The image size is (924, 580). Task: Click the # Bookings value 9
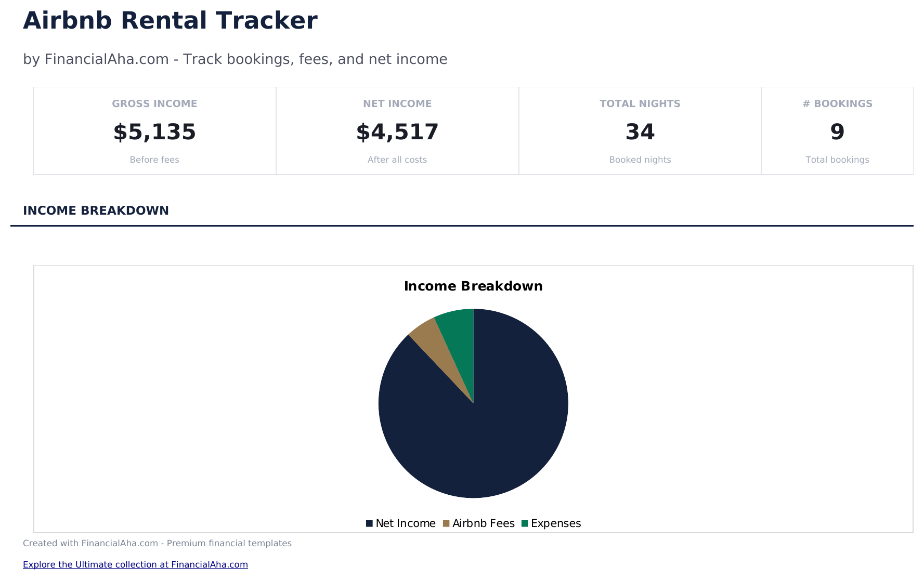point(837,132)
